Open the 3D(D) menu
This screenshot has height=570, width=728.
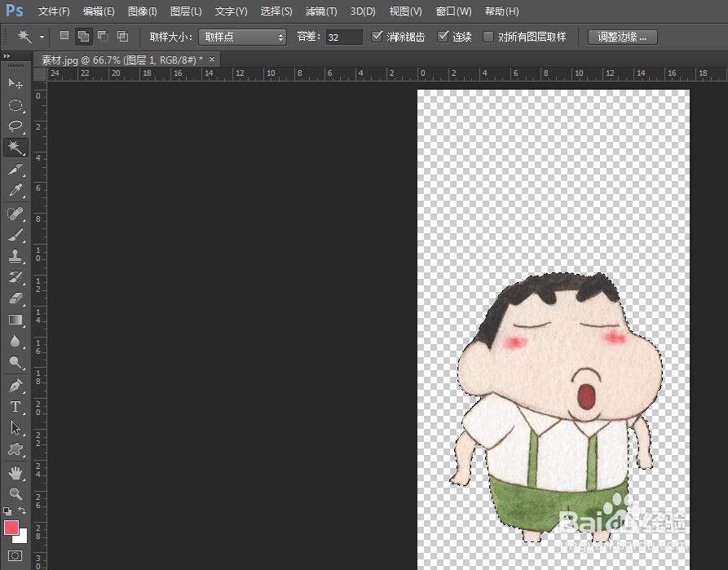[x=363, y=11]
